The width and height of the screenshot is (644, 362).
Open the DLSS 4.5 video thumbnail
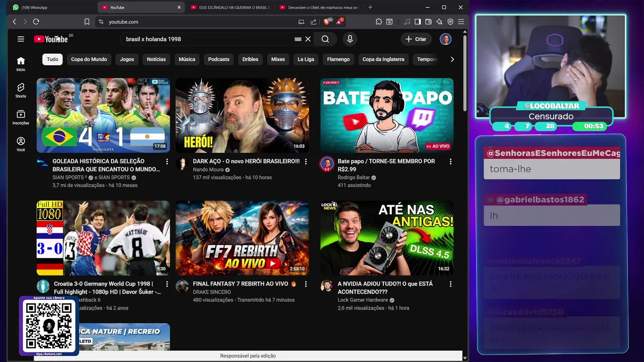[387, 238]
